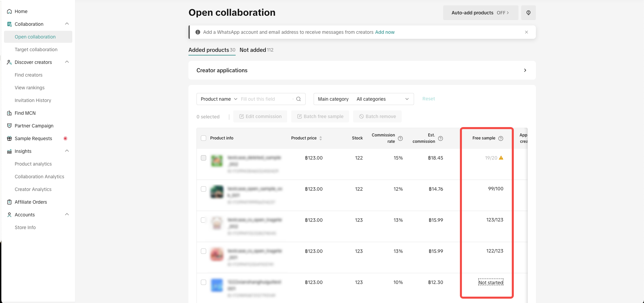This screenshot has width=644, height=303.
Task: Click the Est. commission help icon
Action: pos(440,138)
